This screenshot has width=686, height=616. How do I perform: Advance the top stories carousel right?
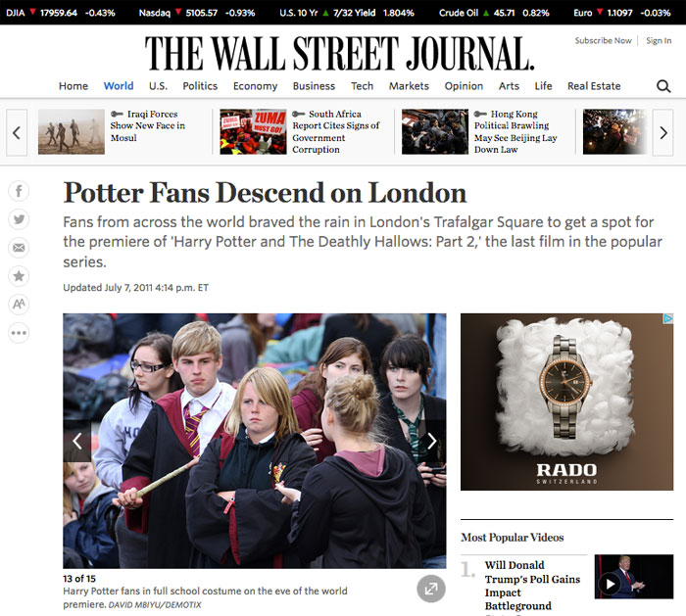point(662,133)
